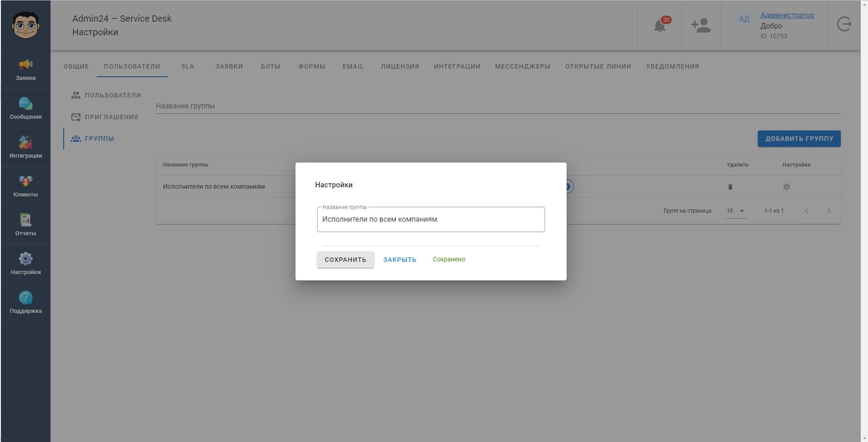Switch to the SLA tab

click(x=188, y=67)
